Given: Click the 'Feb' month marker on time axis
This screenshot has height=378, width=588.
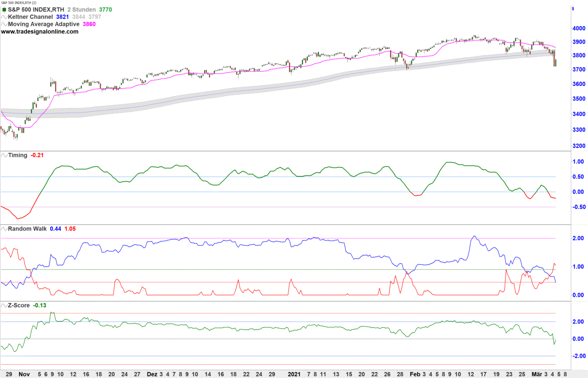Looking at the screenshot, I should click(415, 374).
